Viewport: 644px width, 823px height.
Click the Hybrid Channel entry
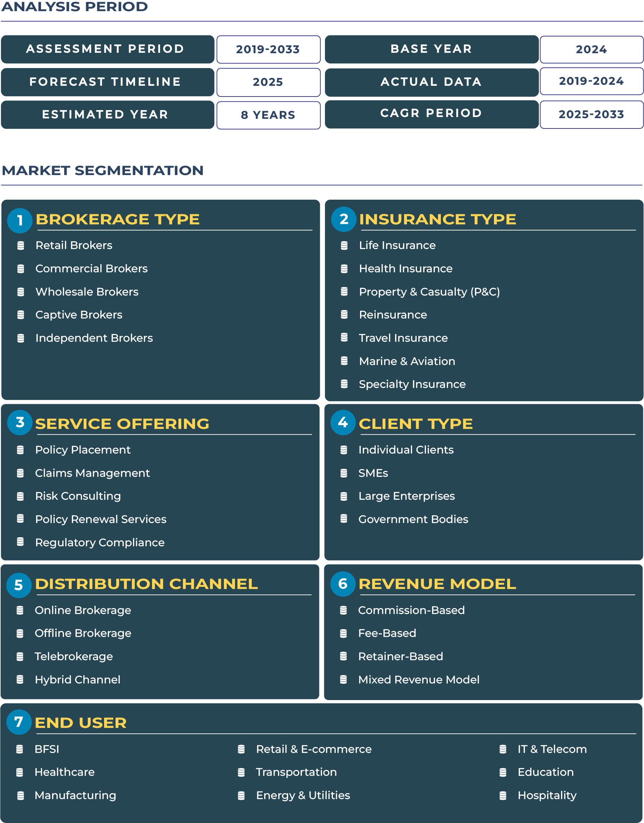pos(78,680)
